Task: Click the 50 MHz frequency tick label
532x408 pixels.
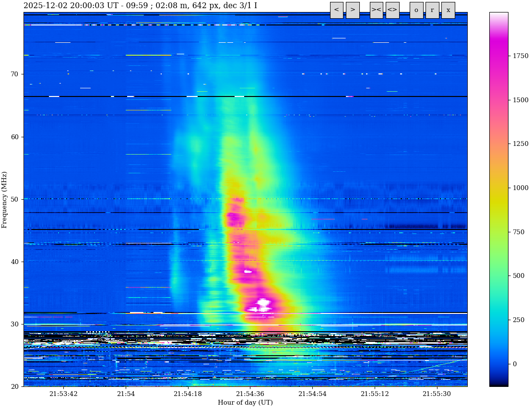Action: point(15,199)
